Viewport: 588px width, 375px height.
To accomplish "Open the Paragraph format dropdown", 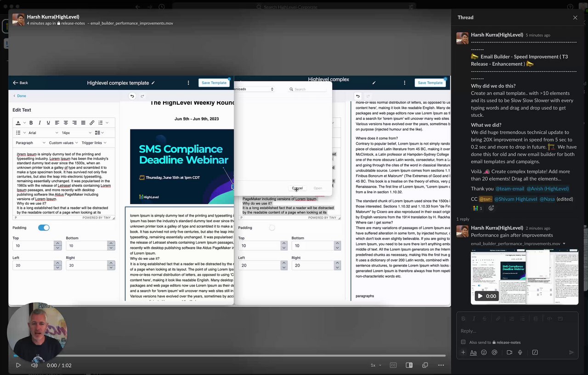I will pos(30,143).
